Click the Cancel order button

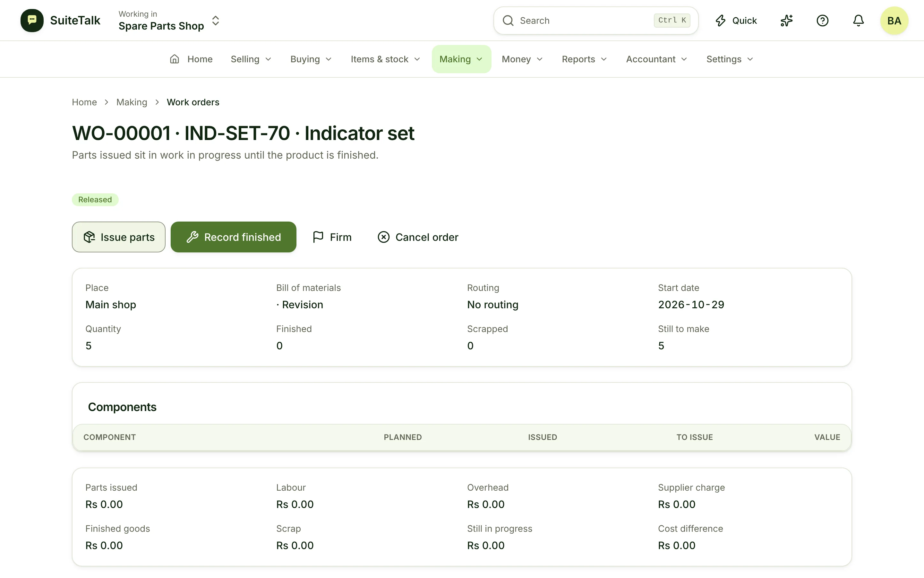click(418, 237)
